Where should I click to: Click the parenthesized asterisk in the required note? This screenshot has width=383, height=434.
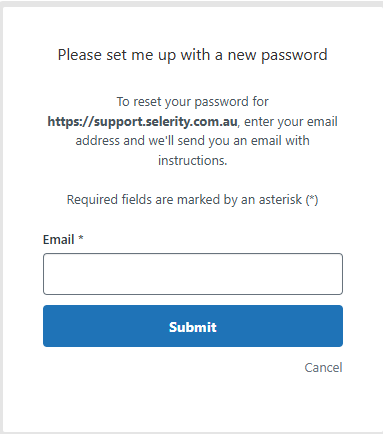click(x=312, y=200)
